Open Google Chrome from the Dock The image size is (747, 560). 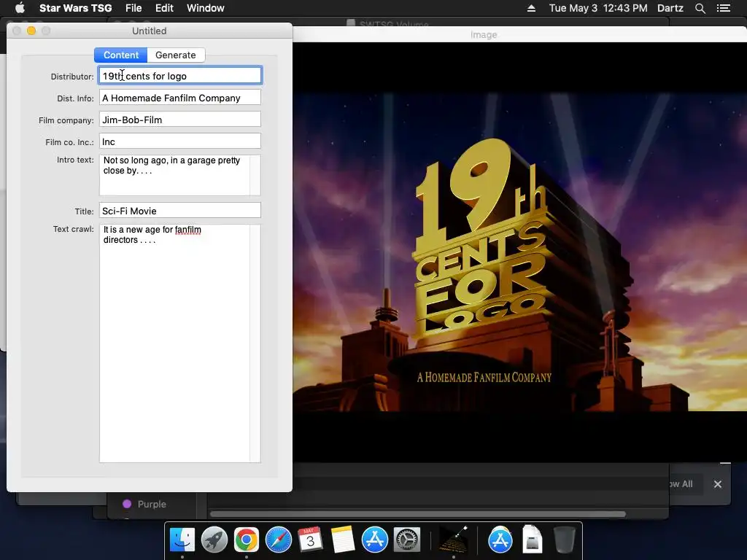click(x=247, y=540)
